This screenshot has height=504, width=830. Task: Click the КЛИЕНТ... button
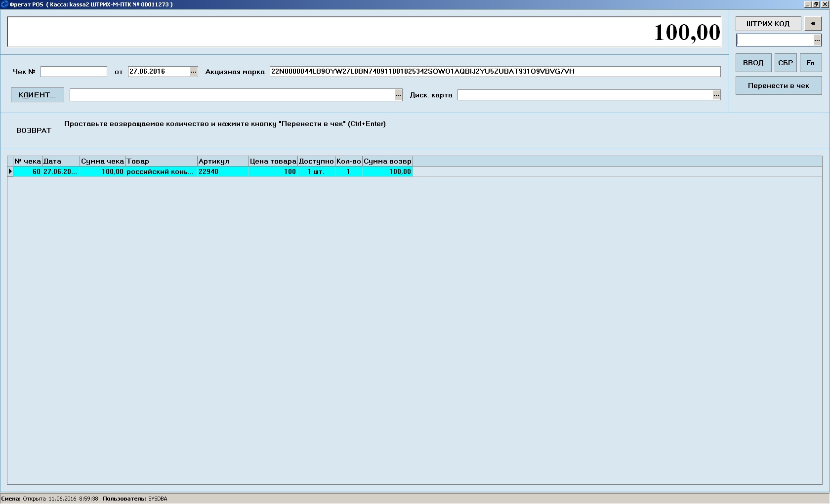point(38,95)
